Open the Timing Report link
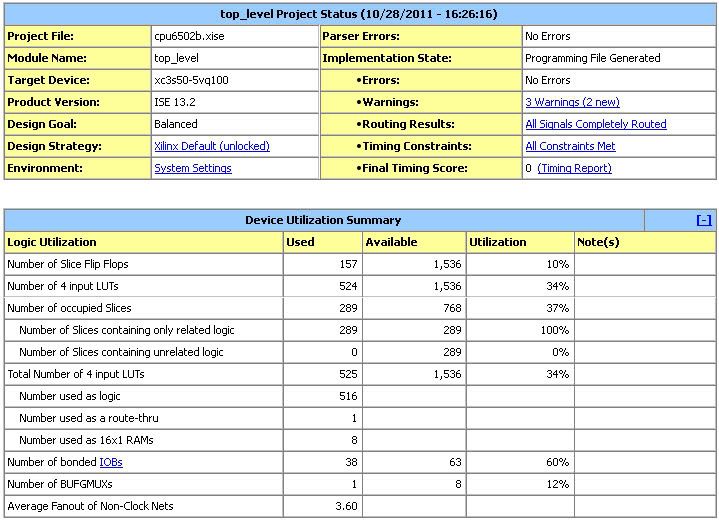 click(574, 168)
